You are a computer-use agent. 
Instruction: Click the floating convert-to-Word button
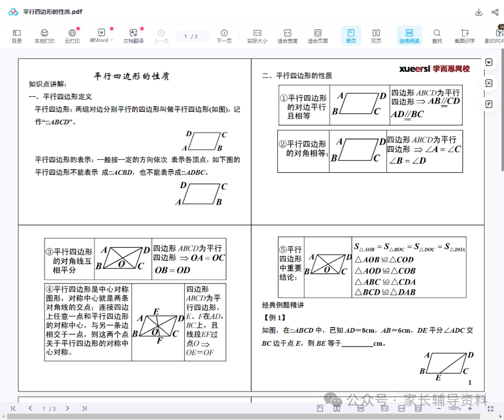tap(489, 63)
